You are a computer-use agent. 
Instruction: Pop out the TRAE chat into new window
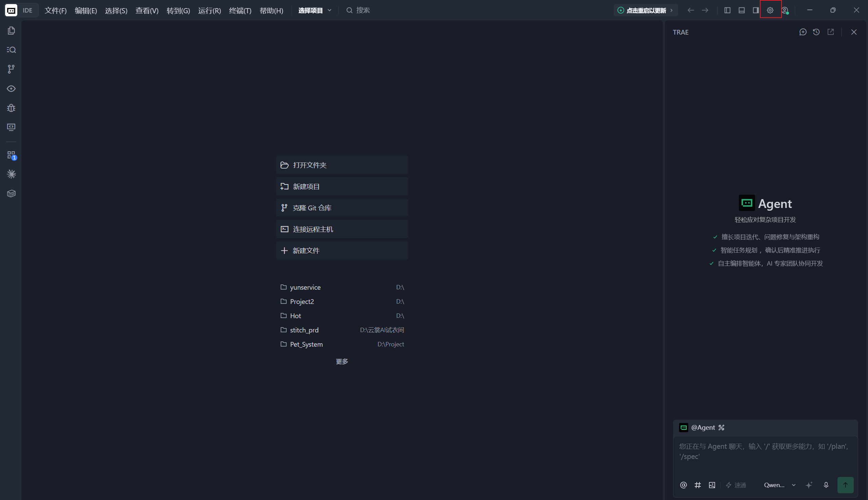pyautogui.click(x=831, y=32)
